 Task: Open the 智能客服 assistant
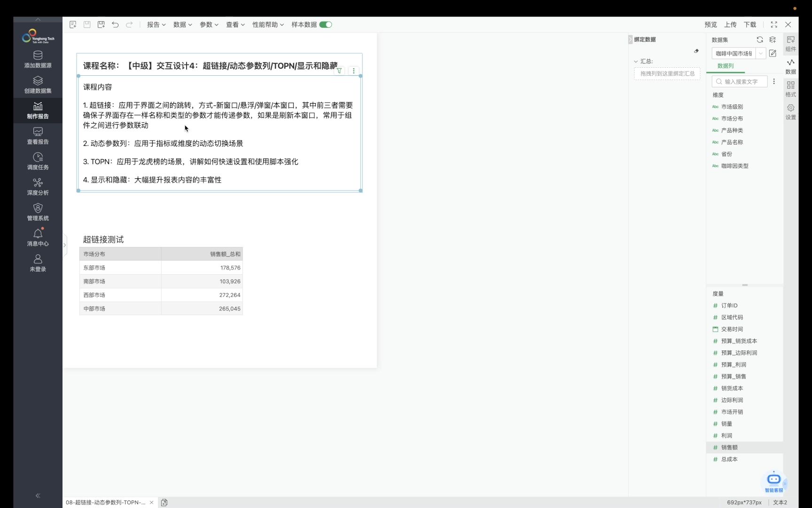coord(774,481)
